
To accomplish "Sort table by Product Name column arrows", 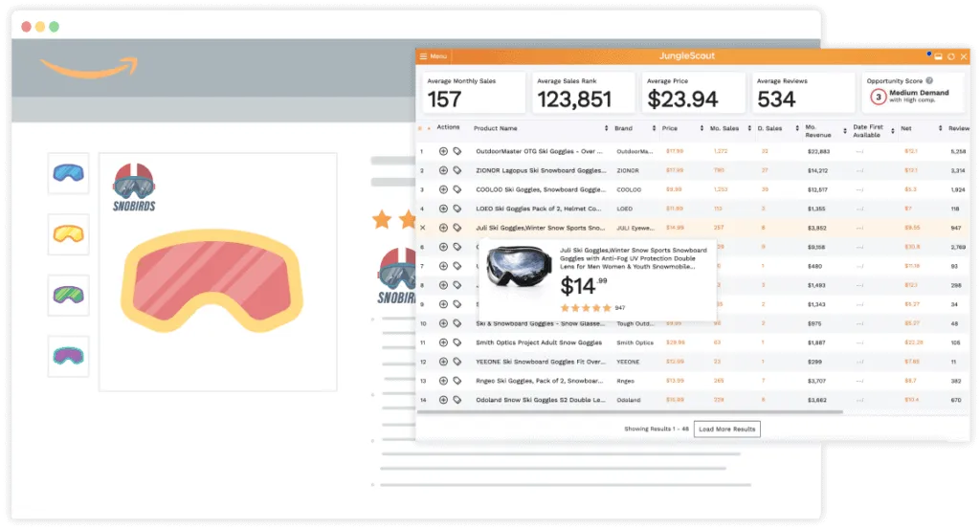I will tap(606, 128).
